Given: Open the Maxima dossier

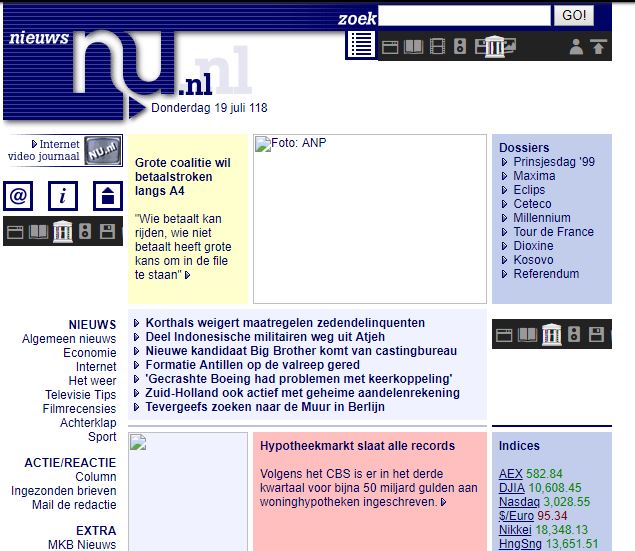Looking at the screenshot, I should pos(534,176).
